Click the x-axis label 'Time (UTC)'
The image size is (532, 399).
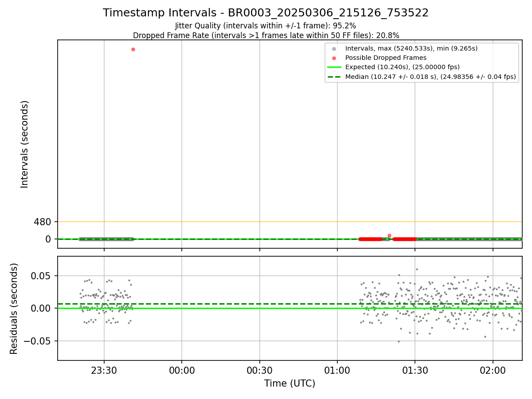tap(289, 383)
